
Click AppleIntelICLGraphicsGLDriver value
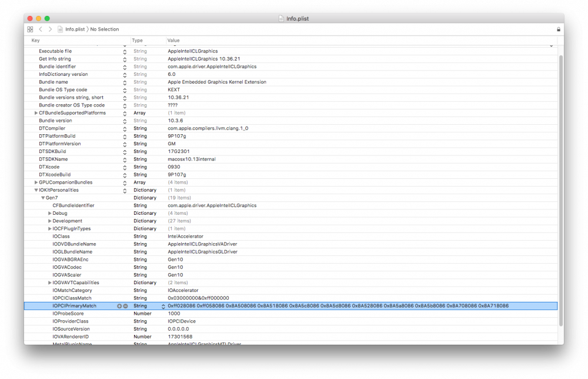coord(202,252)
